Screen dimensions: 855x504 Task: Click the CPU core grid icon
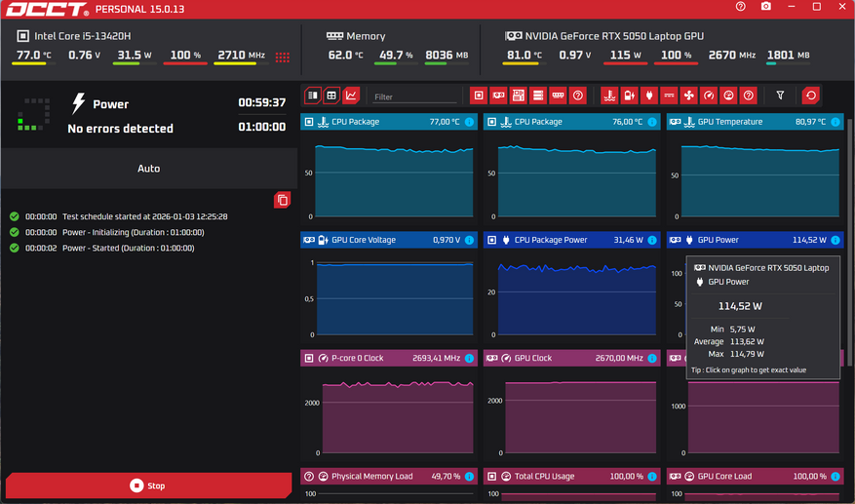tap(282, 57)
